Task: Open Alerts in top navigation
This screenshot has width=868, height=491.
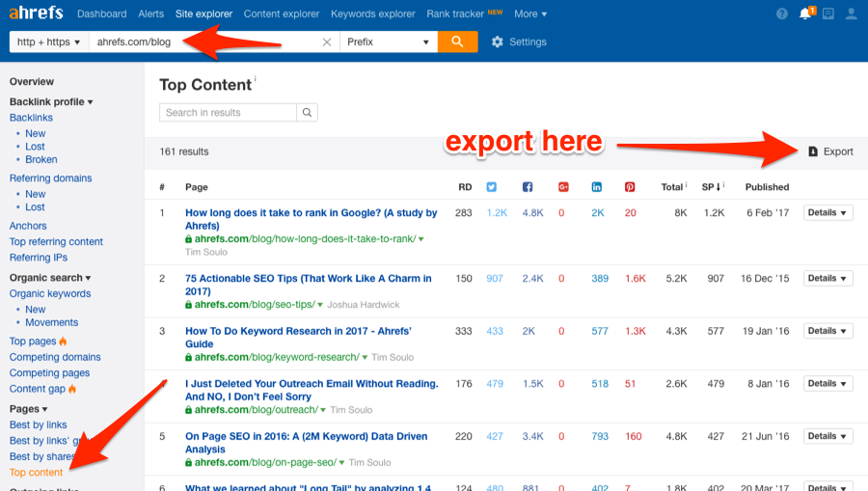Action: [x=150, y=14]
